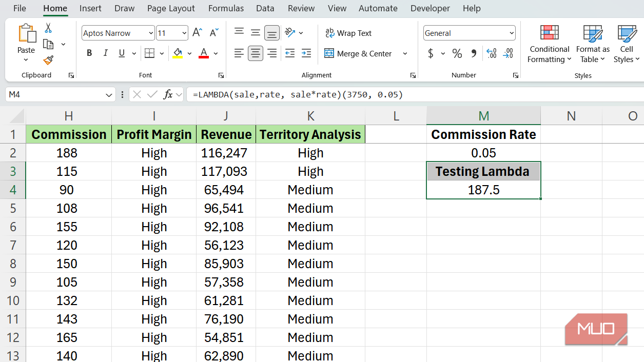Click Merge & Center button

coord(358,53)
